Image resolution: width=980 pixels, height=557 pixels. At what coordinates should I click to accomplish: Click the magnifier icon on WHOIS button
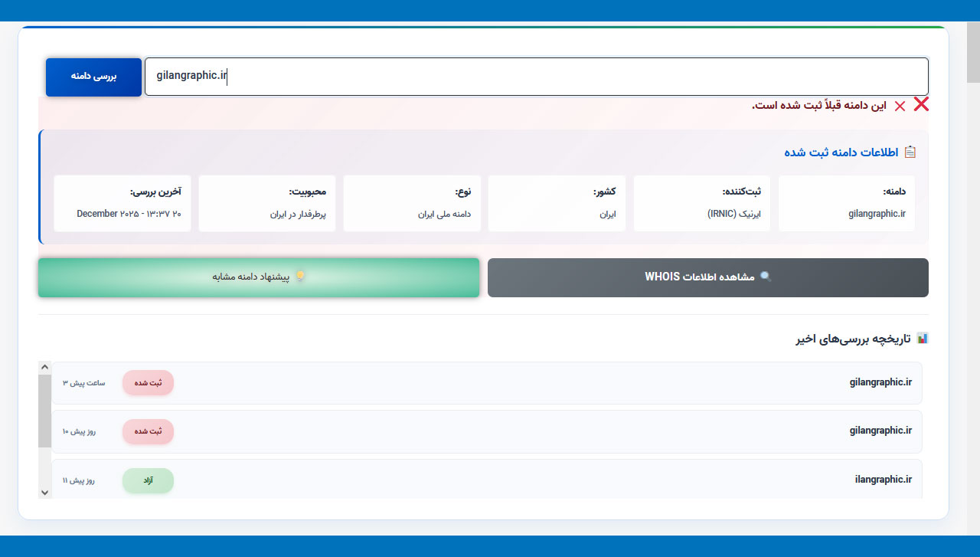(765, 277)
